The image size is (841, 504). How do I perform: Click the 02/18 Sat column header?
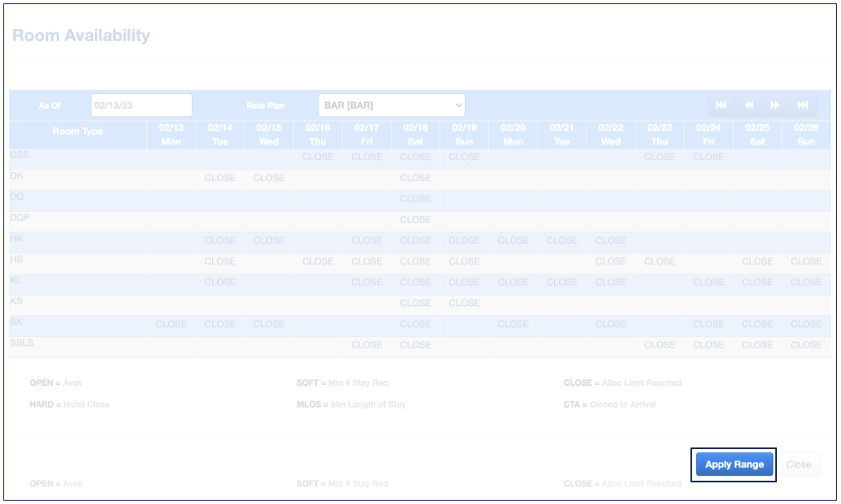point(415,135)
